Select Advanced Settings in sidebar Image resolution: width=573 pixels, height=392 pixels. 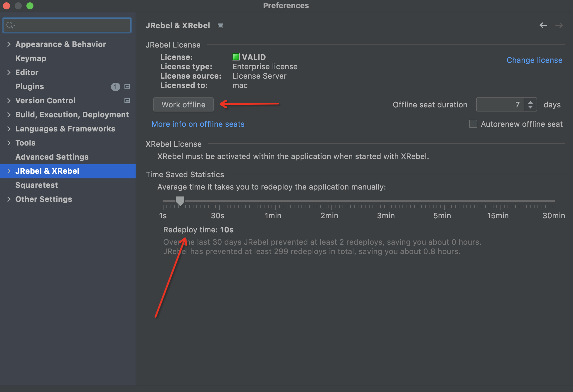(x=52, y=157)
